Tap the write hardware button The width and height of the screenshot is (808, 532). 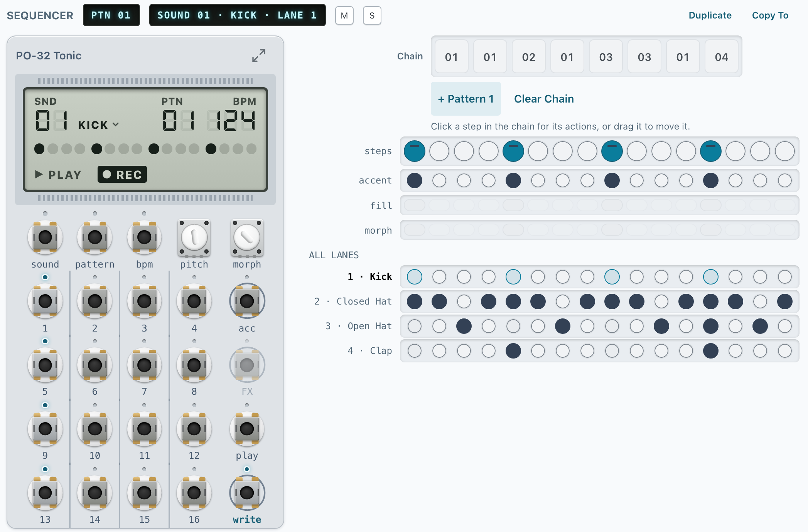tap(247, 493)
